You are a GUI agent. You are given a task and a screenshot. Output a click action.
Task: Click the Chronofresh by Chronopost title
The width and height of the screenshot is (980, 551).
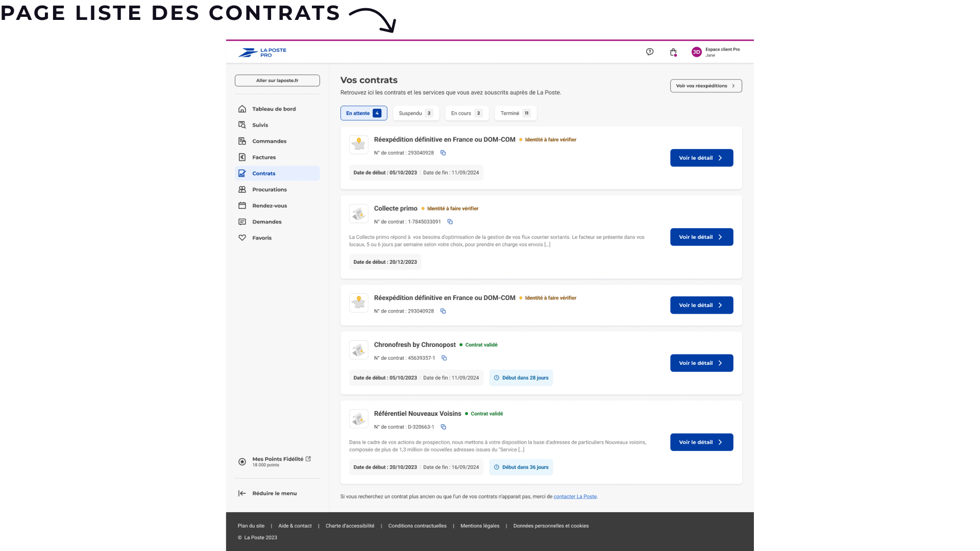(415, 345)
